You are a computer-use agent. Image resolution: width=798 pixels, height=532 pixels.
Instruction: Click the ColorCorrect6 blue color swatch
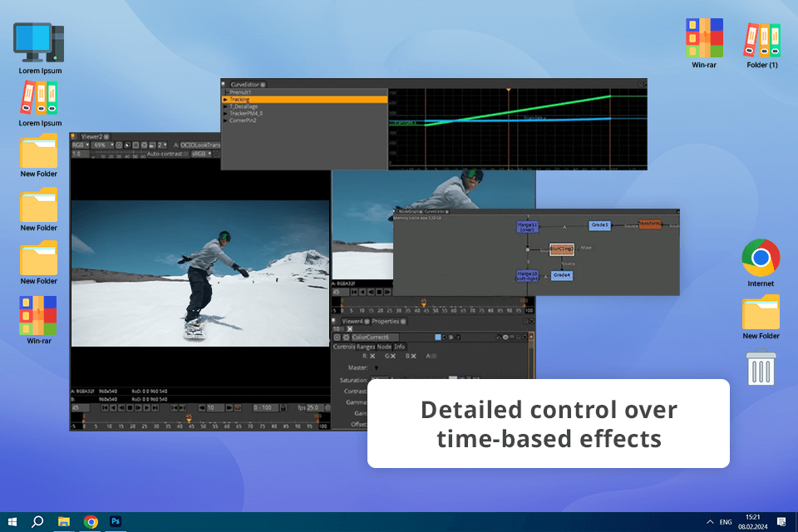tap(438, 337)
